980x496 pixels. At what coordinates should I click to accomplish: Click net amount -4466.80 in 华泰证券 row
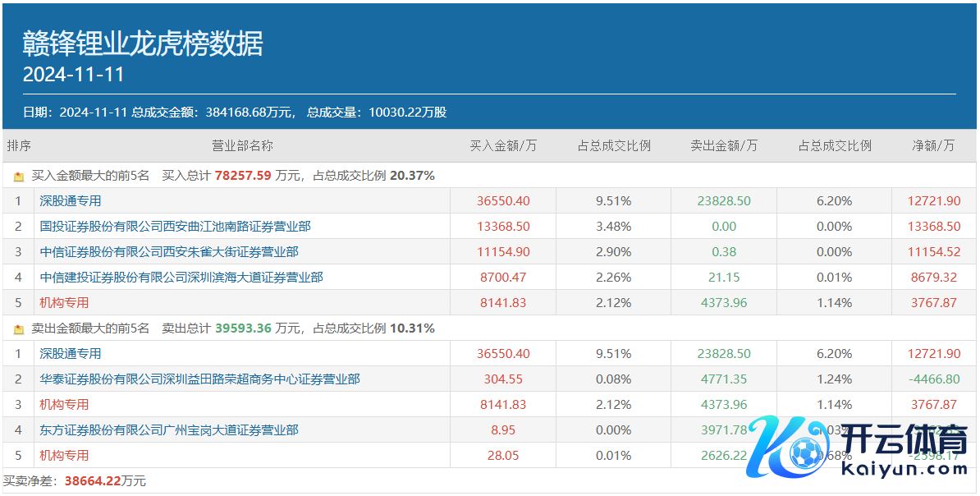[x=934, y=379]
